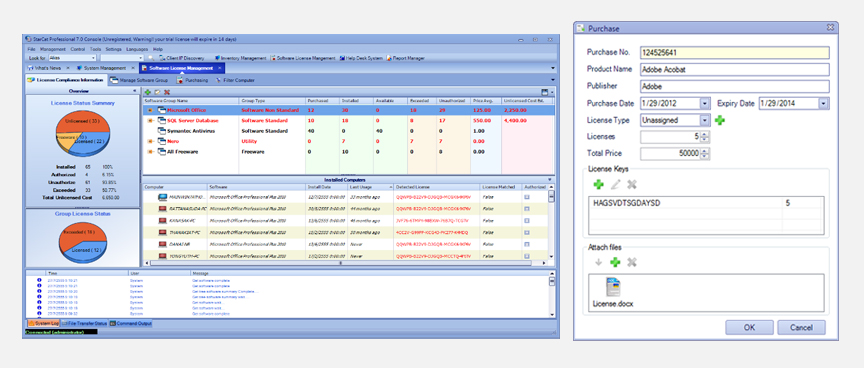Delete license key with the X icon

coord(632,185)
